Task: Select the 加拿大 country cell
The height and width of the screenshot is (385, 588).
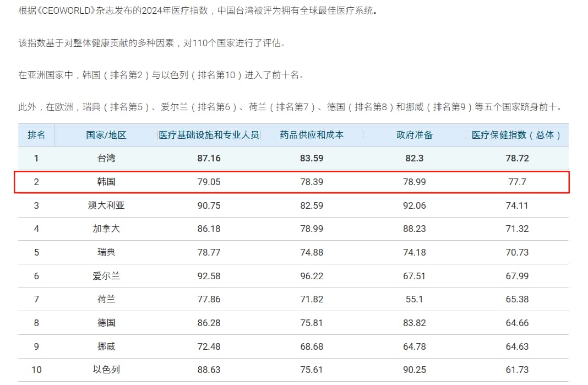Action: coord(106,229)
